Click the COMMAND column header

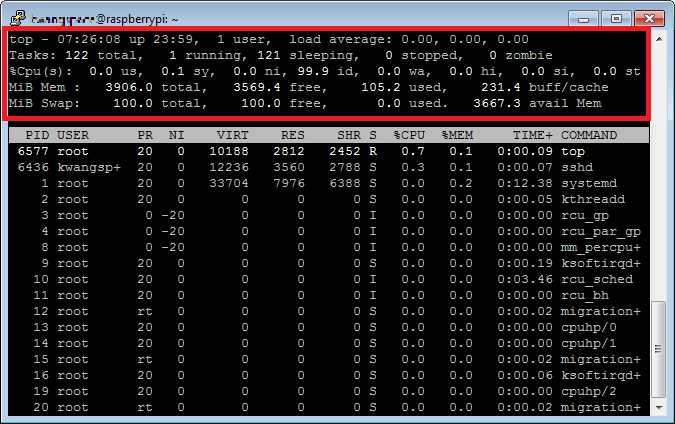pos(589,135)
